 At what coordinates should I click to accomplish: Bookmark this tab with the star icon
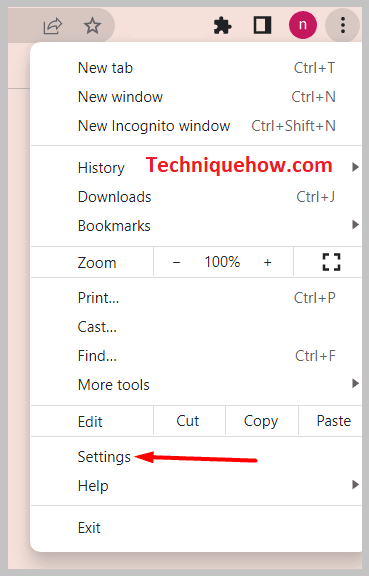pos(92,26)
